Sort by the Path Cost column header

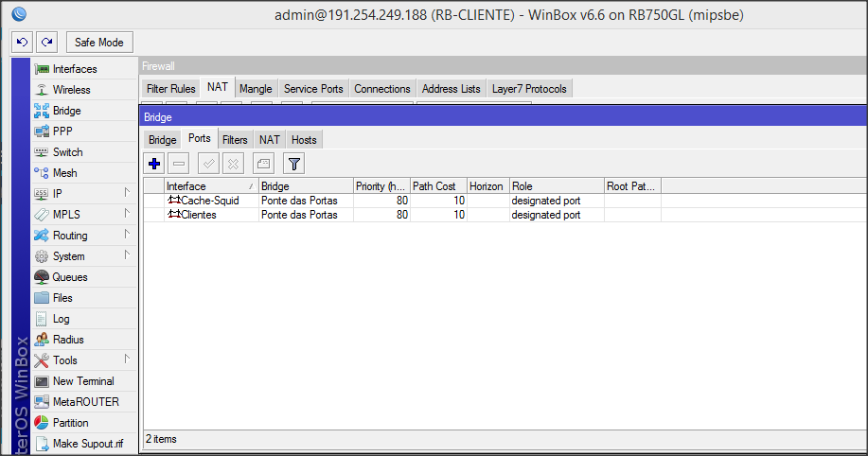point(438,186)
